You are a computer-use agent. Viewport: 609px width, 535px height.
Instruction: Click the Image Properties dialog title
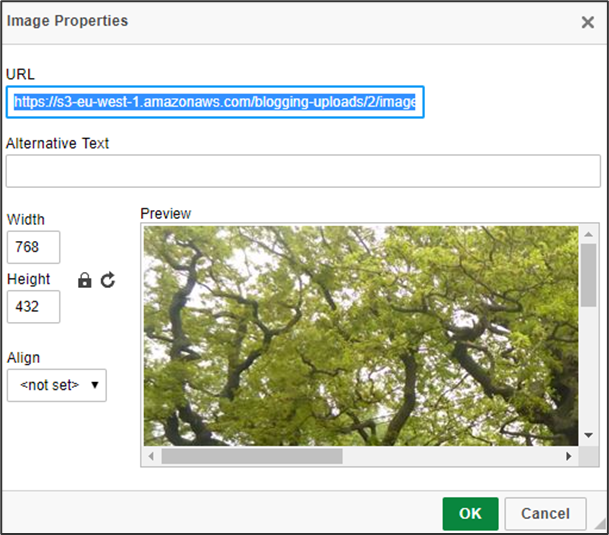pos(68,20)
